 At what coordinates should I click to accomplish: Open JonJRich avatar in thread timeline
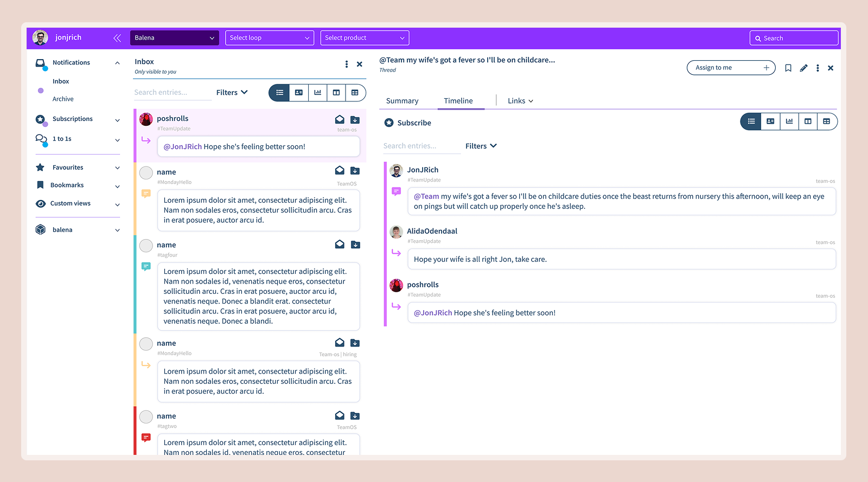[397, 171]
